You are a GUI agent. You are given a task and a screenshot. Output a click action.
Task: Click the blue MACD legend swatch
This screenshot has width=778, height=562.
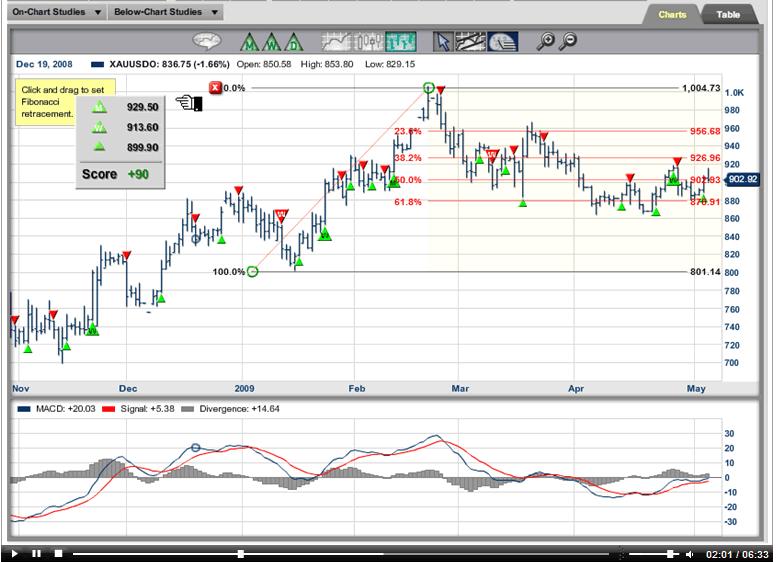[x=24, y=409]
